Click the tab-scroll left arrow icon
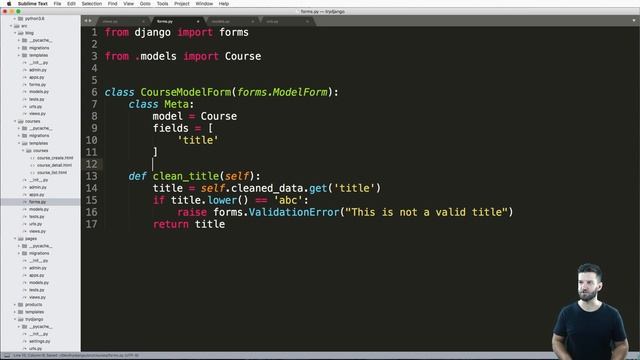Viewport: 640px width, 360px height. (86, 21)
